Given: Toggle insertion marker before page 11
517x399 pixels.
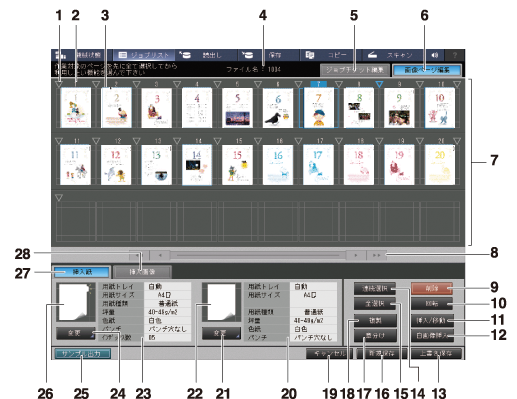Looking at the screenshot, I should point(59,141).
